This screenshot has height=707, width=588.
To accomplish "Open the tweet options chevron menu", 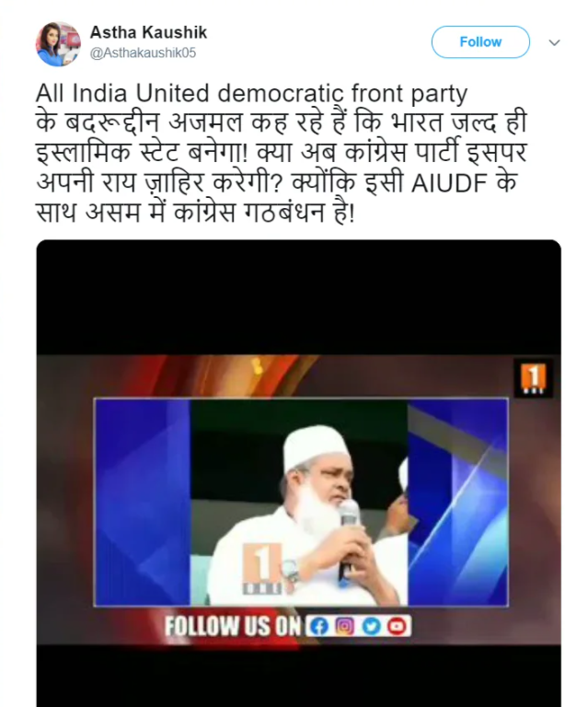I will 554,42.
